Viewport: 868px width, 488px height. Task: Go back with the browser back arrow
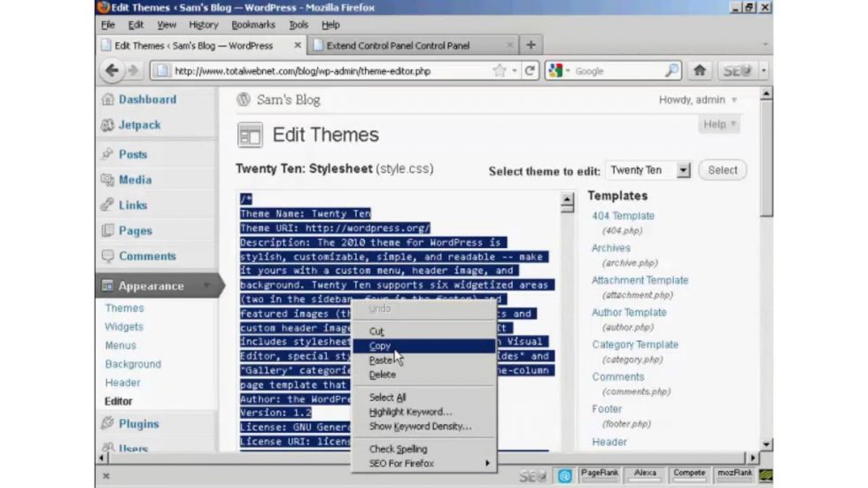pos(112,70)
